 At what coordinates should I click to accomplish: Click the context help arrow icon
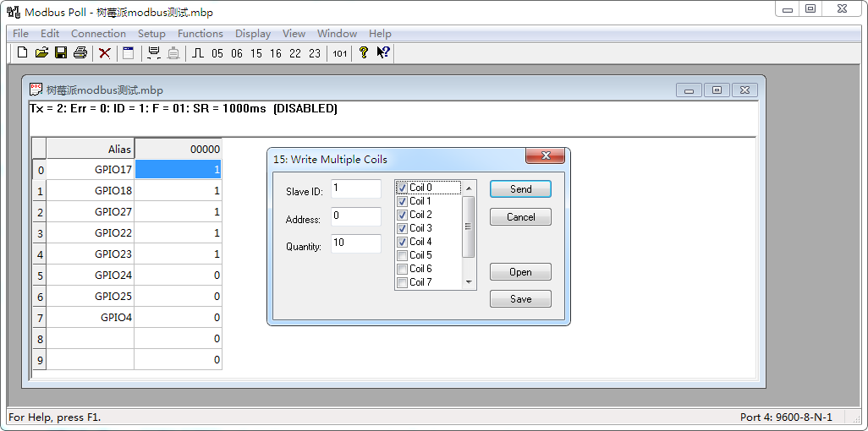tap(383, 52)
